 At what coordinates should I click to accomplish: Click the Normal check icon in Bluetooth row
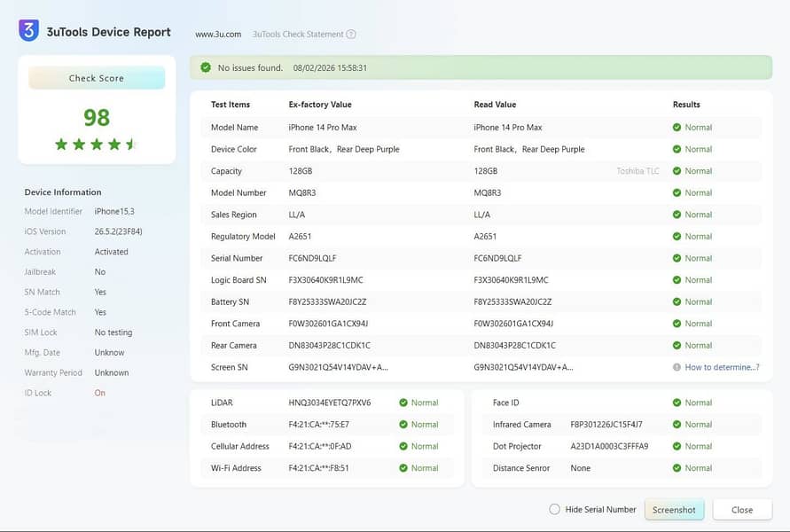click(403, 424)
